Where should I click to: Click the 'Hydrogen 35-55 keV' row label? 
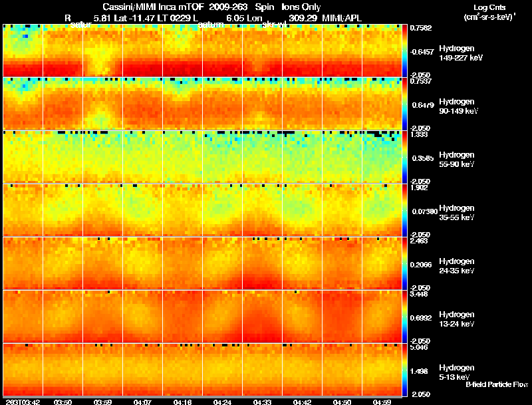click(457, 213)
